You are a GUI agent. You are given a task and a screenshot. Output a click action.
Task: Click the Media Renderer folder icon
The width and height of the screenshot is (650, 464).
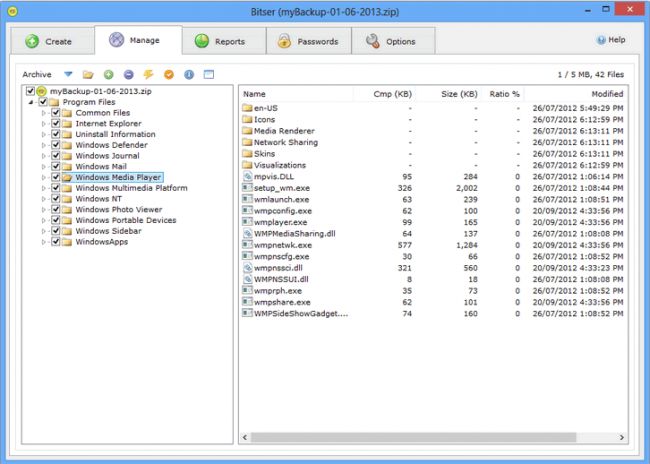[x=247, y=131]
